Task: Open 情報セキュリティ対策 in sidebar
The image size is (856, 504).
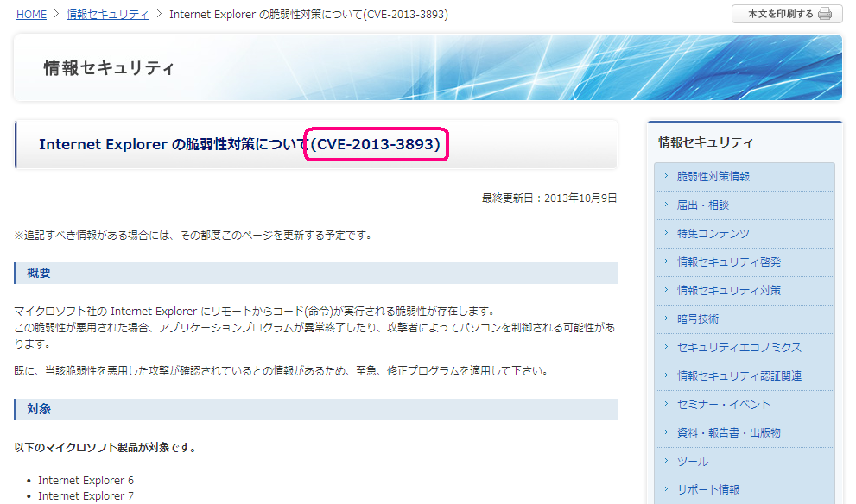Action: (x=745, y=290)
